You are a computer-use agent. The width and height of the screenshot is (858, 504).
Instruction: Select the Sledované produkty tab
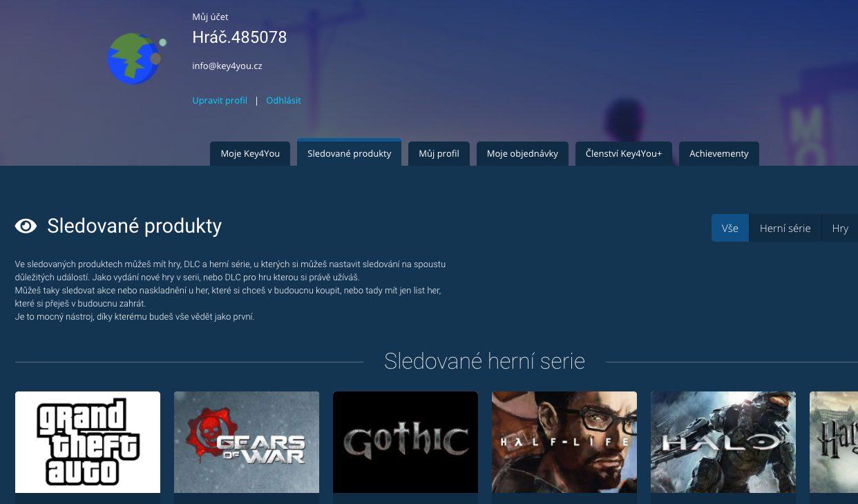click(349, 153)
